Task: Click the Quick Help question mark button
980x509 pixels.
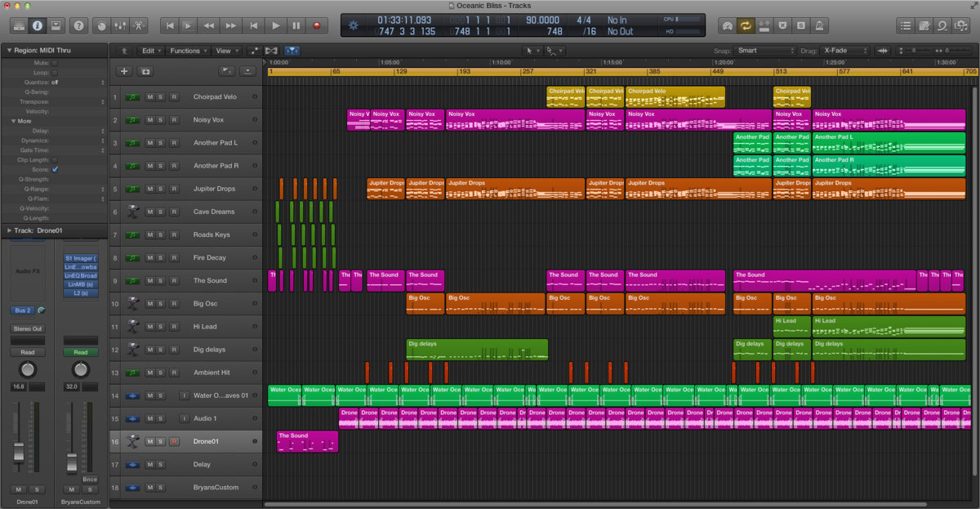Action: click(x=78, y=25)
